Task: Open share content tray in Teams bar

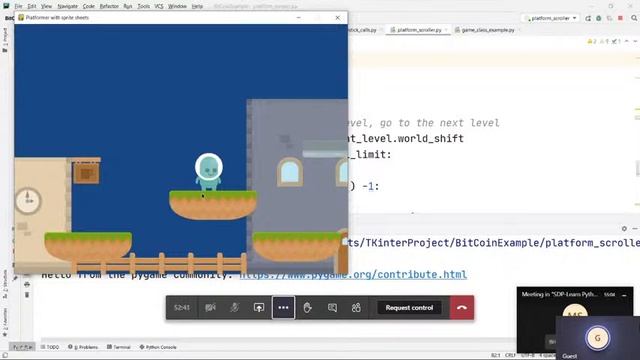Action: (x=259, y=308)
